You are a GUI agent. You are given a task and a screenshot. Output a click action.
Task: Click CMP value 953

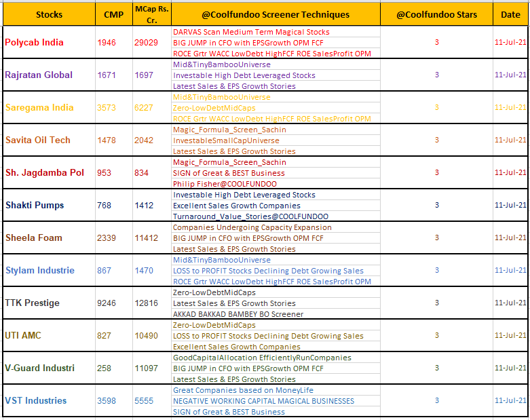[114, 172]
